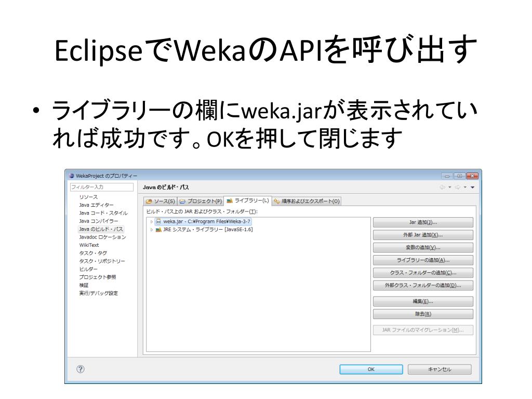The height and width of the screenshot is (399, 532).
Task: Click ライブラリーの追加(A)... button
Action: (x=423, y=260)
